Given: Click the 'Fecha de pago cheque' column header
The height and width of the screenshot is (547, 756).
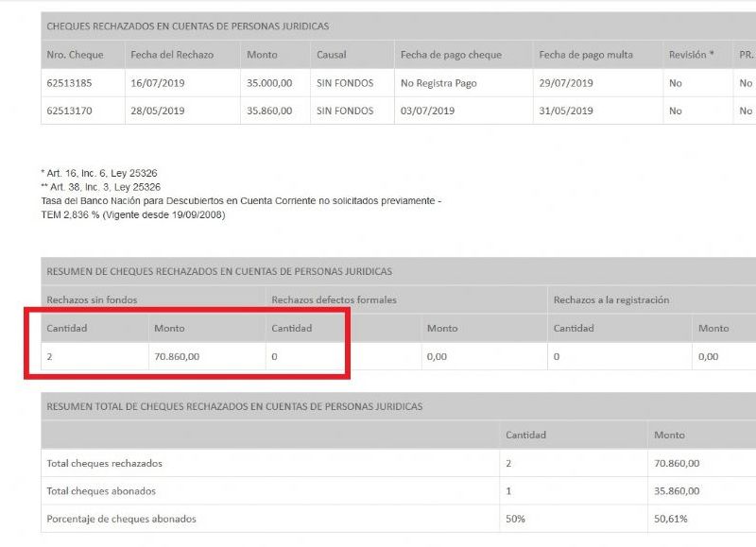Looking at the screenshot, I should point(451,55).
